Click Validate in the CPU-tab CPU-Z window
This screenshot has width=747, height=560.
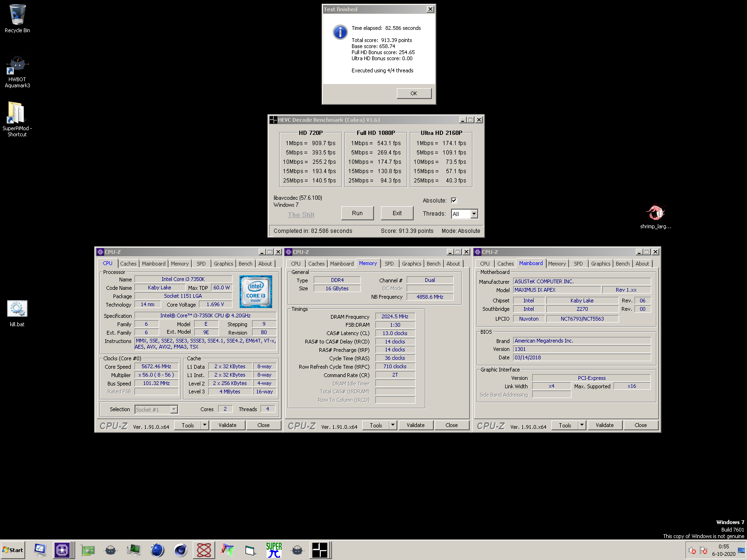click(227, 425)
